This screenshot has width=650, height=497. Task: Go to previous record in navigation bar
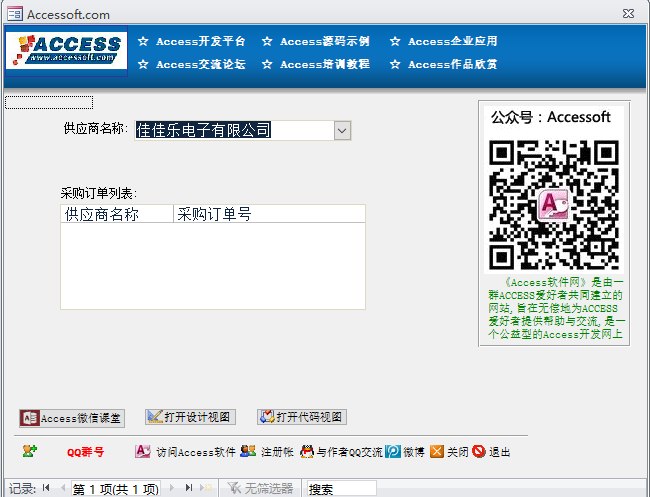point(63,488)
